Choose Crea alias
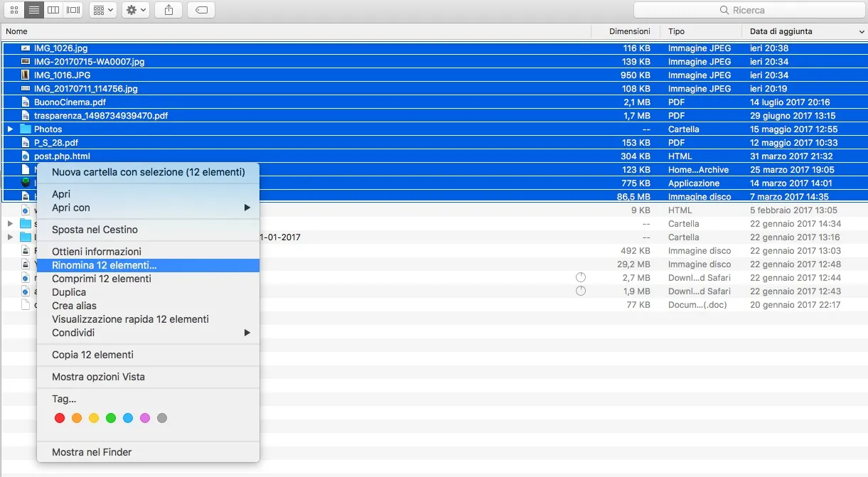Screen dimensions: 868x477 (x=148, y=306)
